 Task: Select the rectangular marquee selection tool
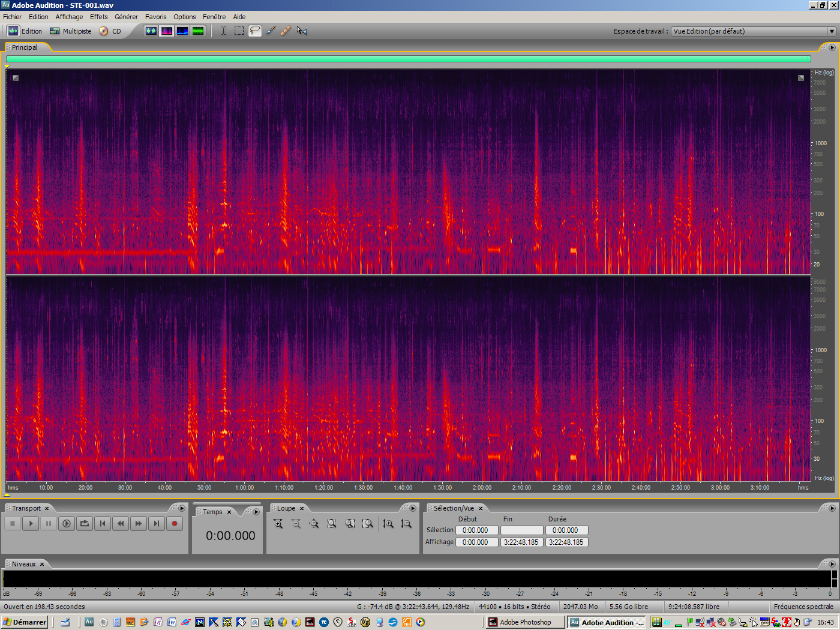(239, 31)
